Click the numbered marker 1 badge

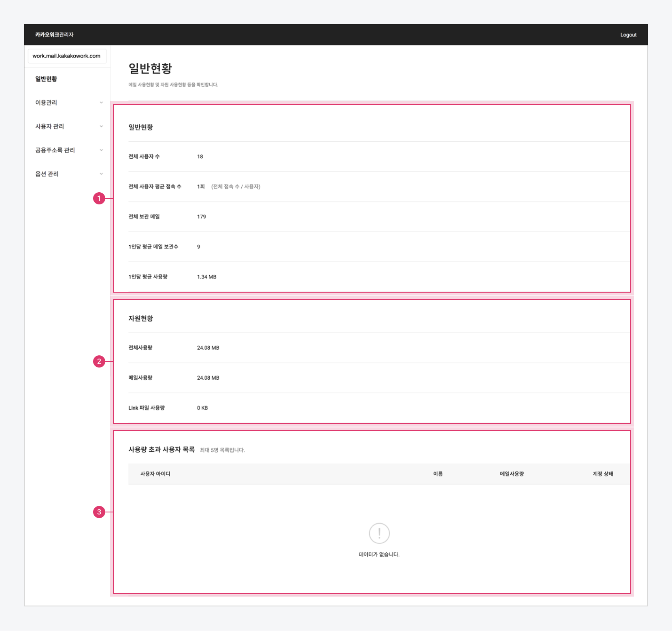[x=99, y=198]
